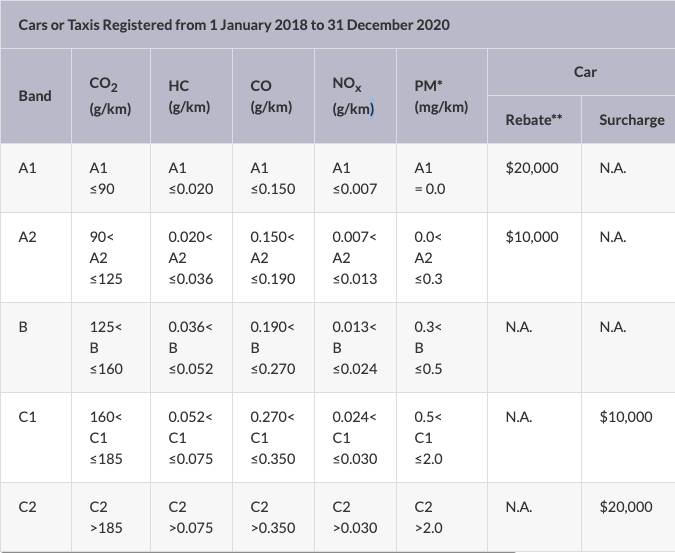Click the Rebate** sub-header
The width and height of the screenshot is (675, 553).
click(x=533, y=120)
